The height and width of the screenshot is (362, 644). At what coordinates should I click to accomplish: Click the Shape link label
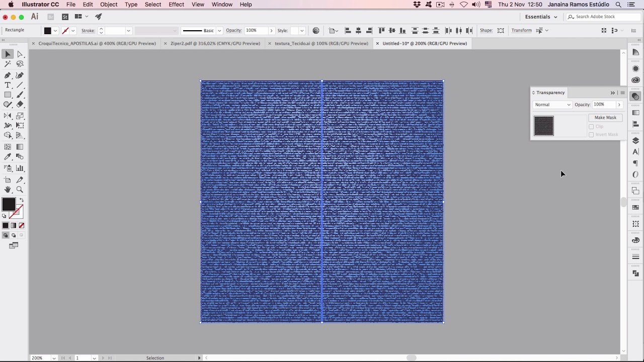click(x=486, y=30)
